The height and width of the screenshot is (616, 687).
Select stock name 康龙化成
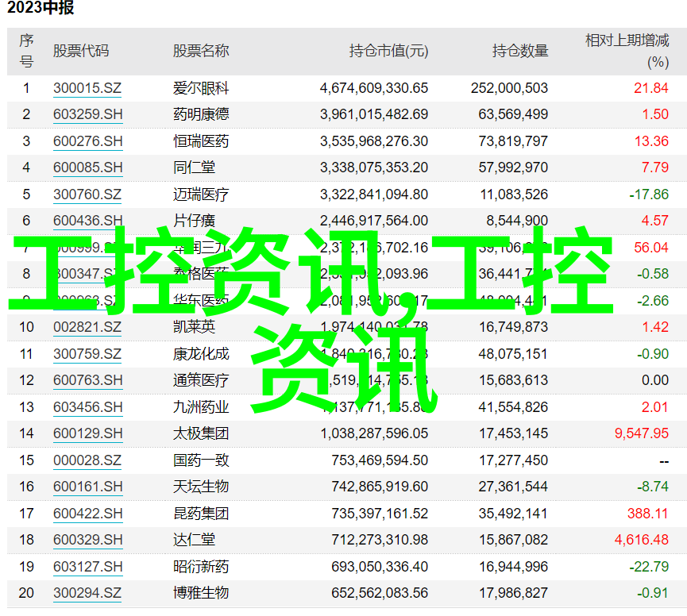coord(201,354)
